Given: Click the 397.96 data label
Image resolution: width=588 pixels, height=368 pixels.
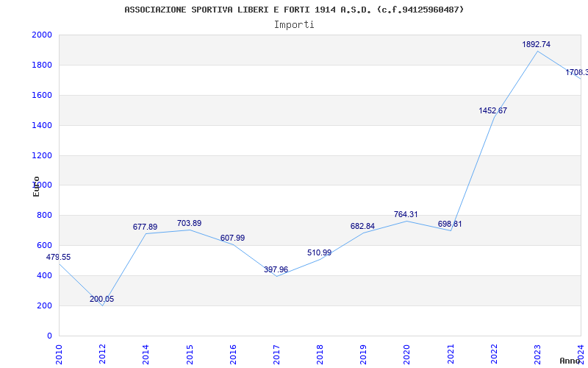Looking at the screenshot, I should tap(276, 269).
